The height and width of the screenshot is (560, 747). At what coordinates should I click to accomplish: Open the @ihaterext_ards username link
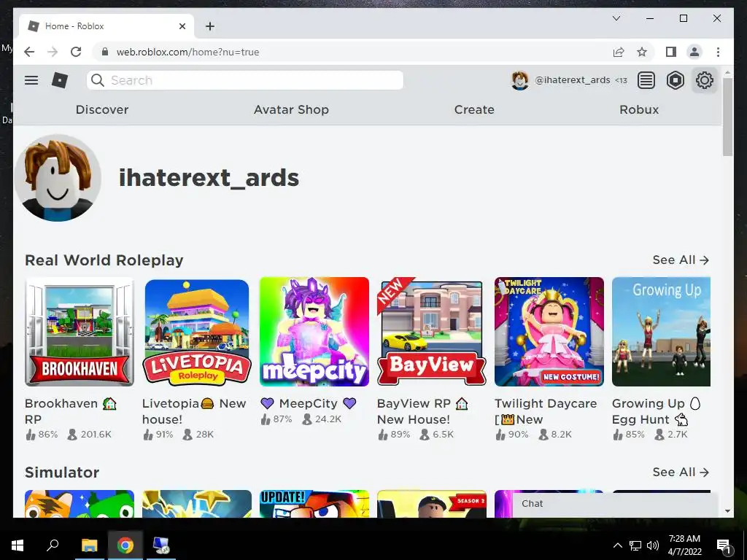pos(572,80)
